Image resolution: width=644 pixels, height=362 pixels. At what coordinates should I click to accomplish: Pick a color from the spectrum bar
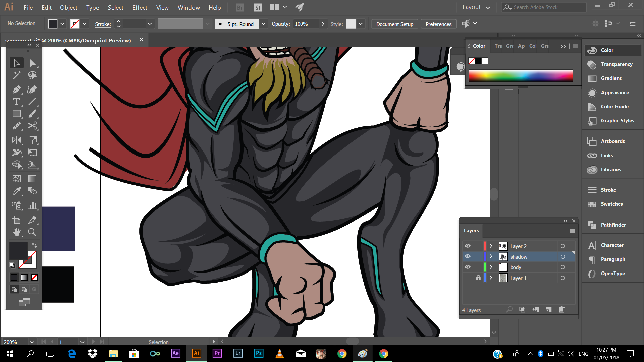(521, 76)
